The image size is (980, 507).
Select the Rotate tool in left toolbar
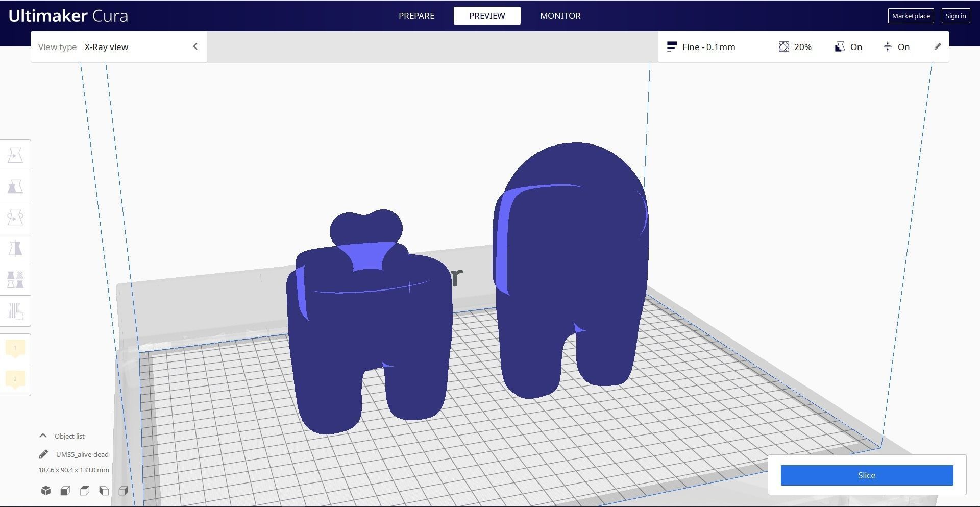15,218
